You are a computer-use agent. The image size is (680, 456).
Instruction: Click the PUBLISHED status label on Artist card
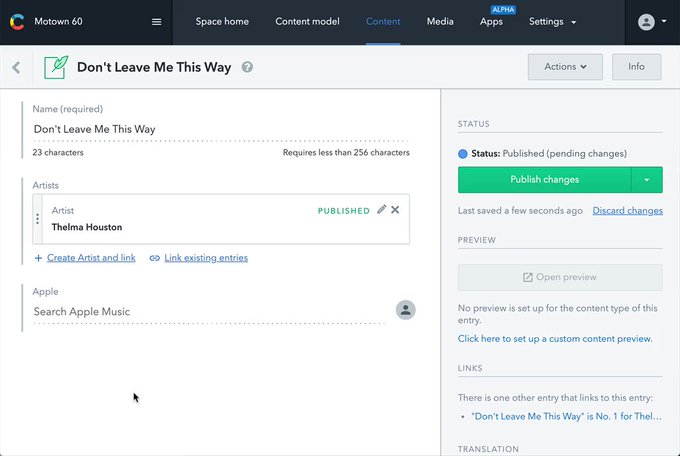coord(343,211)
